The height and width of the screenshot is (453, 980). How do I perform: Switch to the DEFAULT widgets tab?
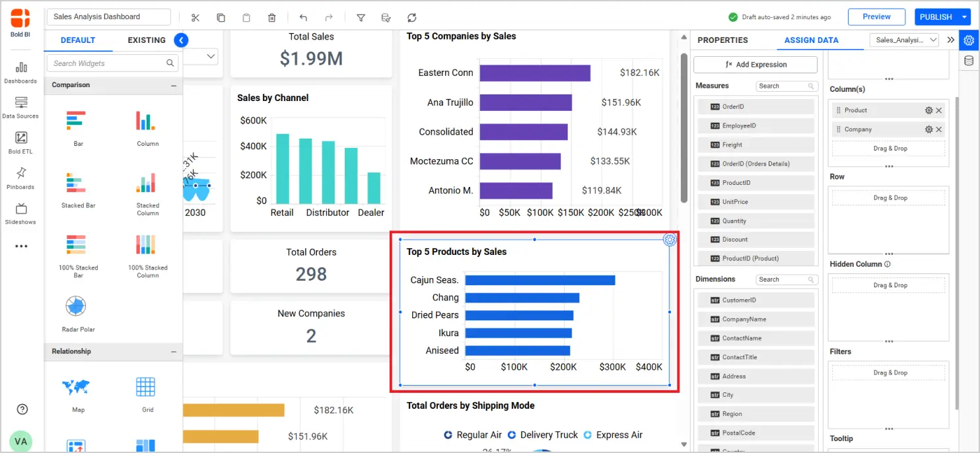[x=78, y=40]
